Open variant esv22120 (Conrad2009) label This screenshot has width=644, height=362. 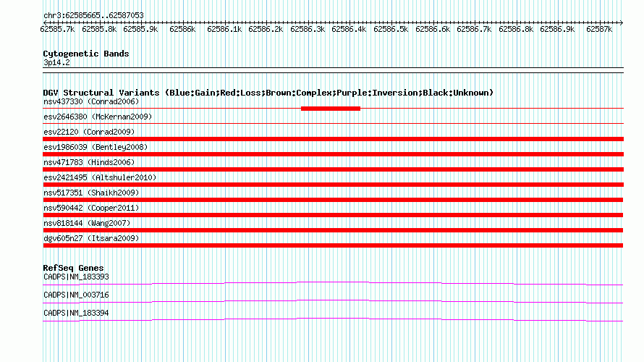(89, 132)
